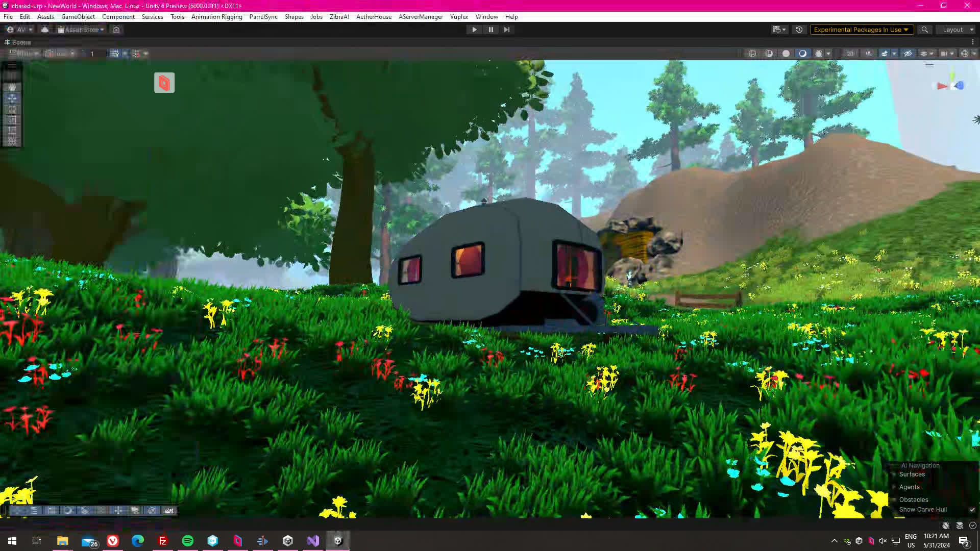The image size is (980, 551).
Task: Click the Surfaces entry in AI Navigation
Action: click(912, 474)
